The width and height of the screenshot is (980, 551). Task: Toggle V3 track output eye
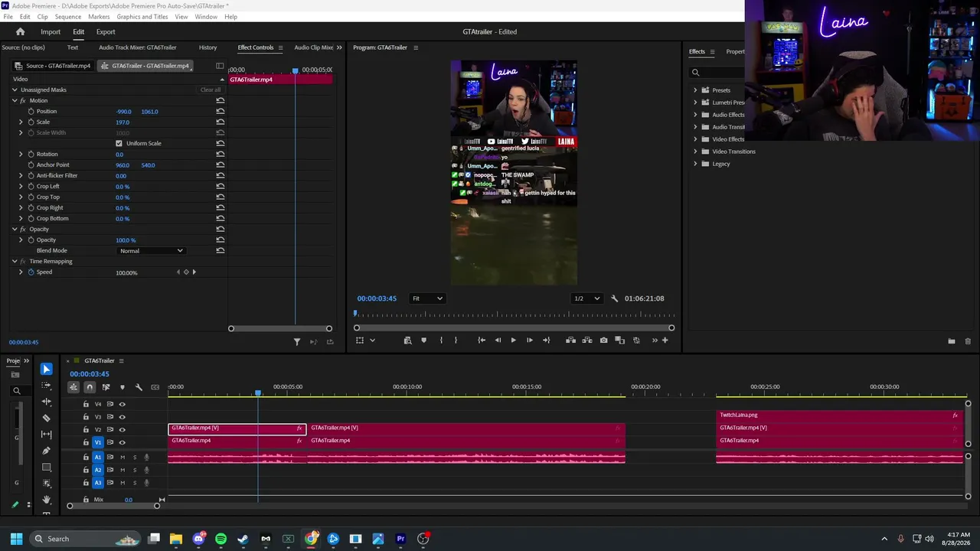tap(122, 417)
